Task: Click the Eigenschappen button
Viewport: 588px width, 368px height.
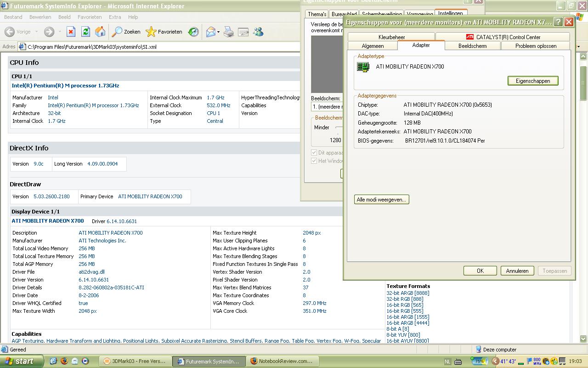Action: [x=533, y=81]
